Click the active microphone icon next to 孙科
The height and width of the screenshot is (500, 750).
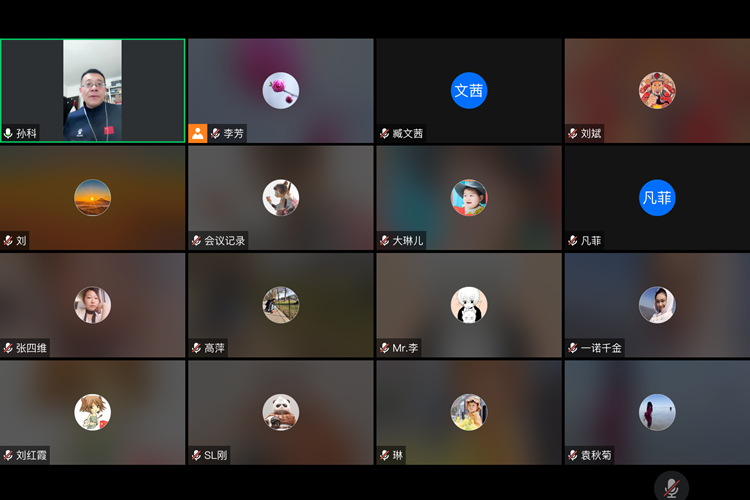(9, 133)
